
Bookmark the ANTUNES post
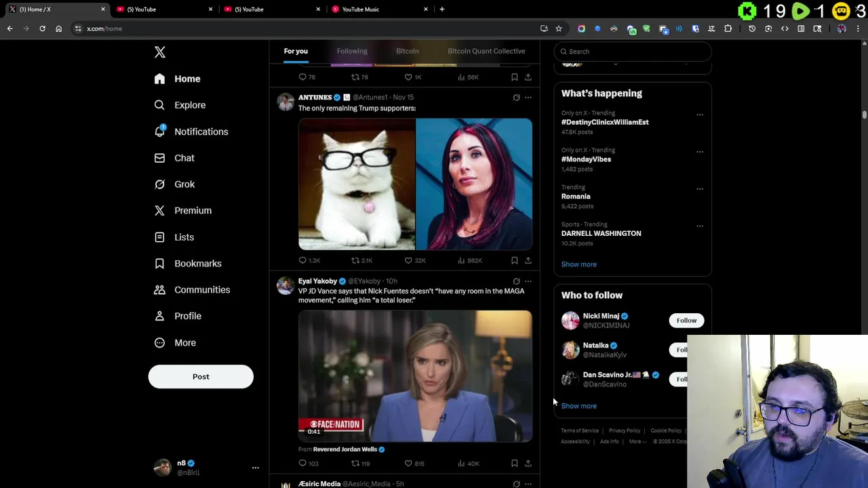[515, 260]
